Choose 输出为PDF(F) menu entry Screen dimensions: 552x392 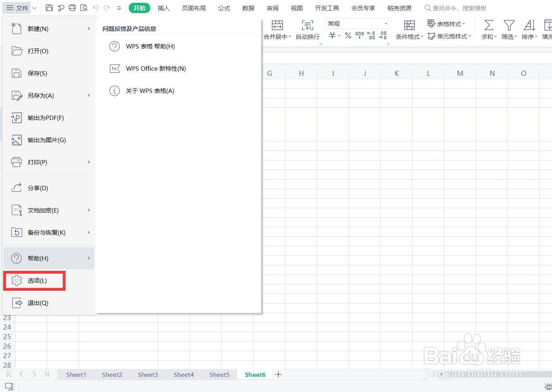point(49,118)
